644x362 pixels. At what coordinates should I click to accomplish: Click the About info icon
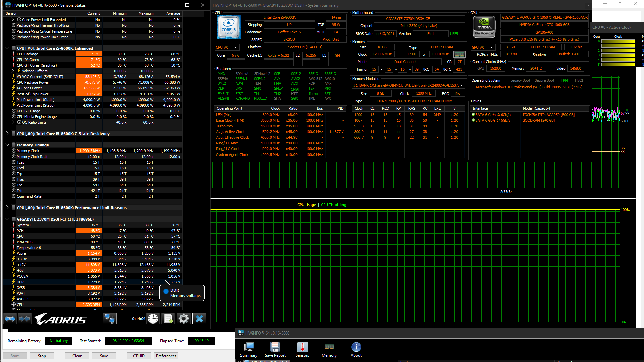coord(356,349)
